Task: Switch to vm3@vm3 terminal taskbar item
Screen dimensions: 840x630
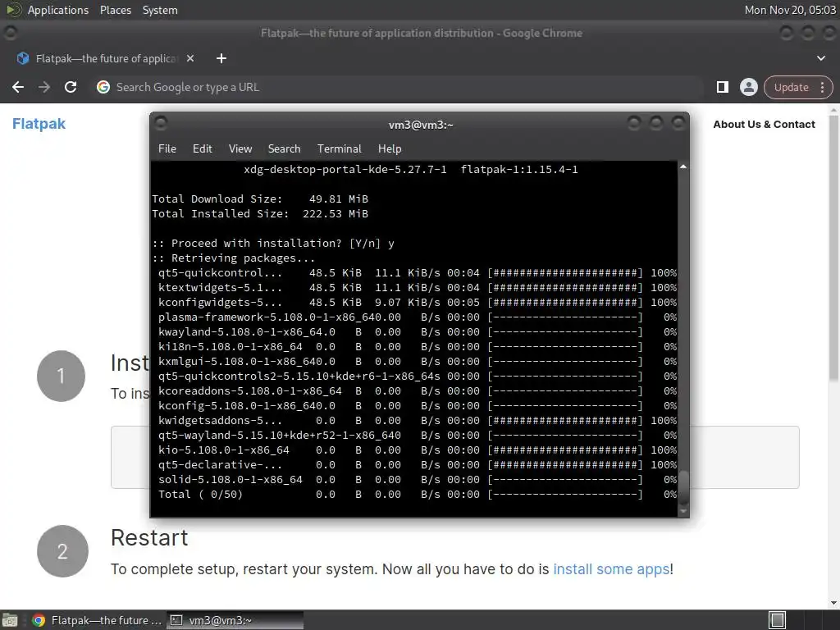Action: click(x=235, y=620)
